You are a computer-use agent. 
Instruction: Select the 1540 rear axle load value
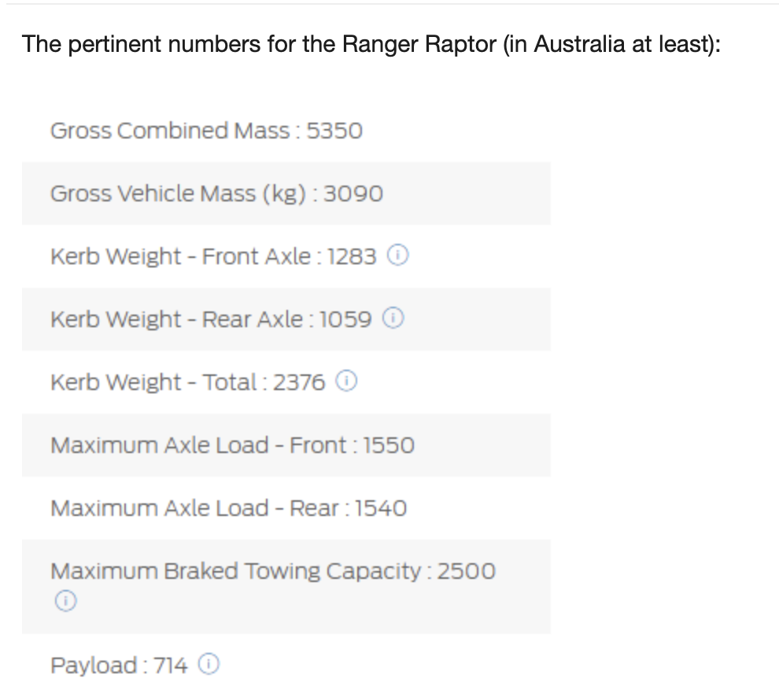pos(382,508)
